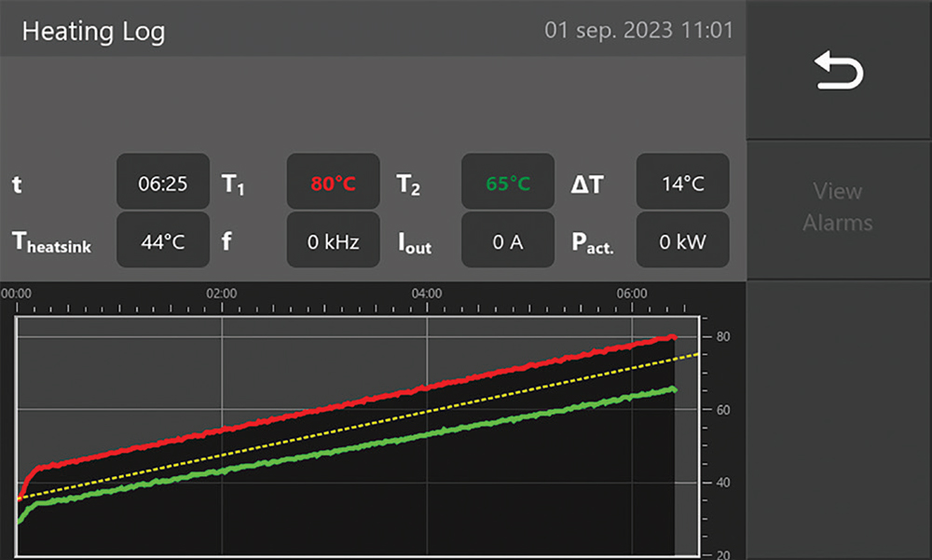932x560 pixels.
Task: Select the frequency 0 kHz readout
Action: [333, 241]
